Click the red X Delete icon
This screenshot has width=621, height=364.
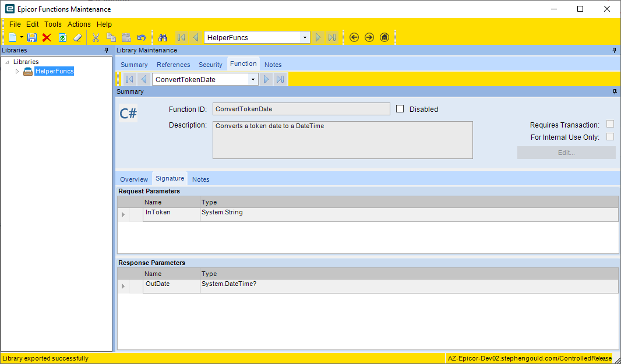click(47, 38)
